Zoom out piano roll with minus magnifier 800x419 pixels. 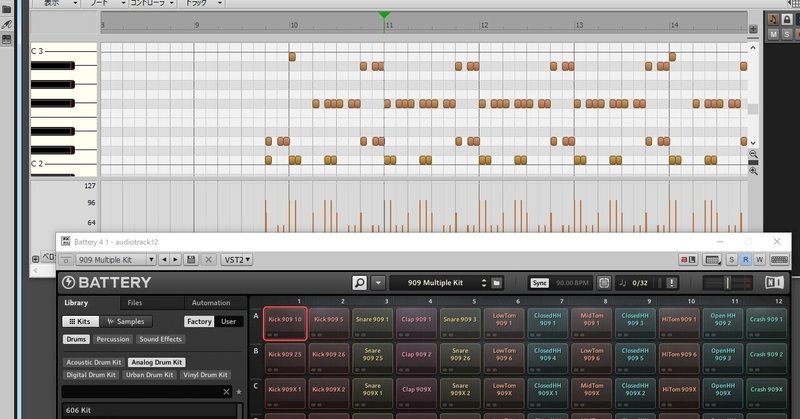coord(753,154)
